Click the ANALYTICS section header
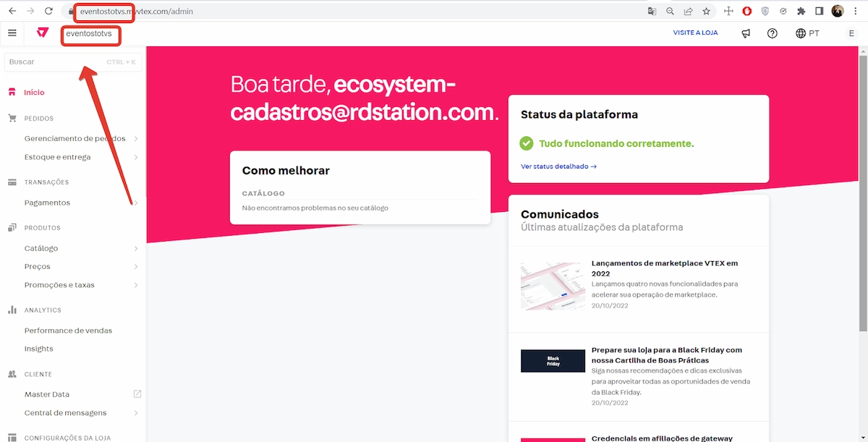868x442 pixels. coord(43,310)
